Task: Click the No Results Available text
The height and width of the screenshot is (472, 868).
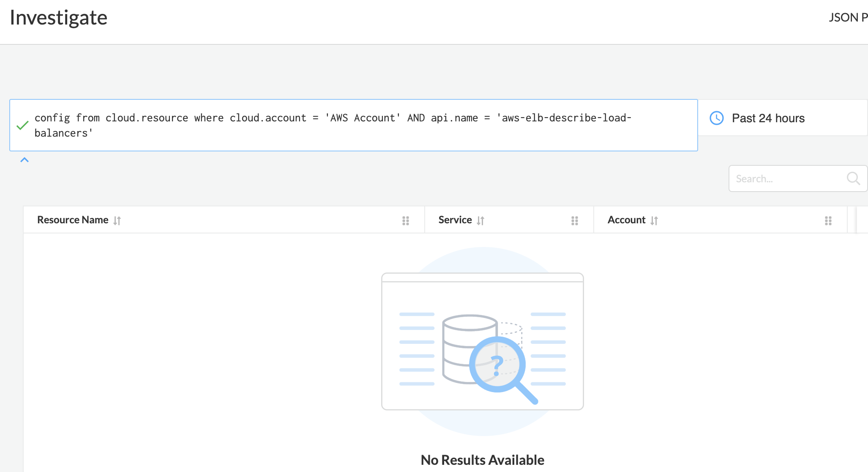Action: [x=482, y=460]
